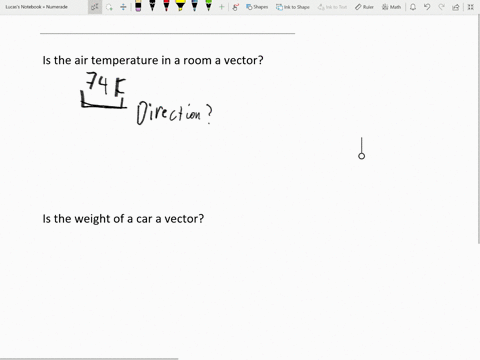
Task: Select the objects or type text tool
Action: [95, 7]
